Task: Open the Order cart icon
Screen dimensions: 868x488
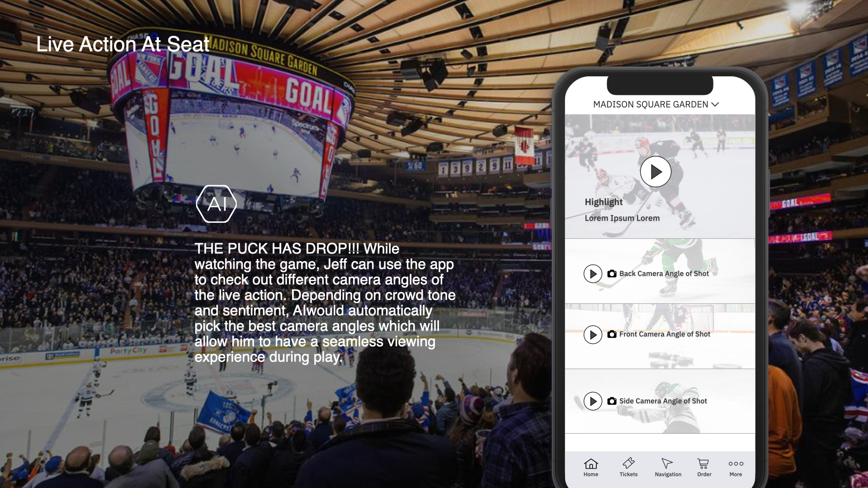Action: tap(703, 464)
